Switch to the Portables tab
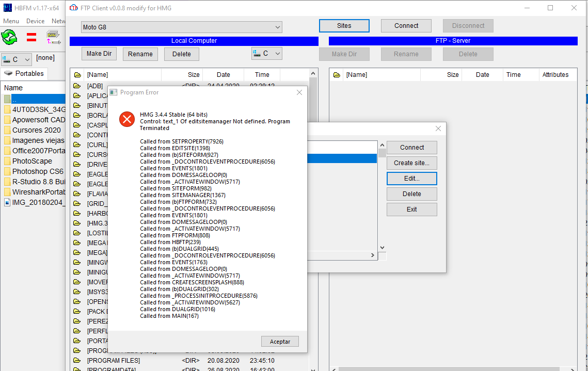The width and height of the screenshot is (588, 371). 25,73
